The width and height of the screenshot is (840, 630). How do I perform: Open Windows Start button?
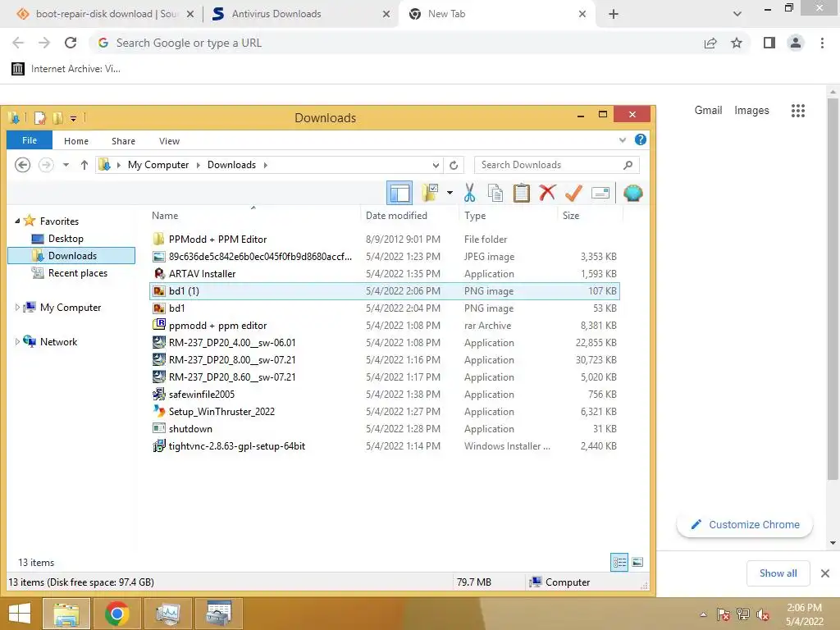20,614
